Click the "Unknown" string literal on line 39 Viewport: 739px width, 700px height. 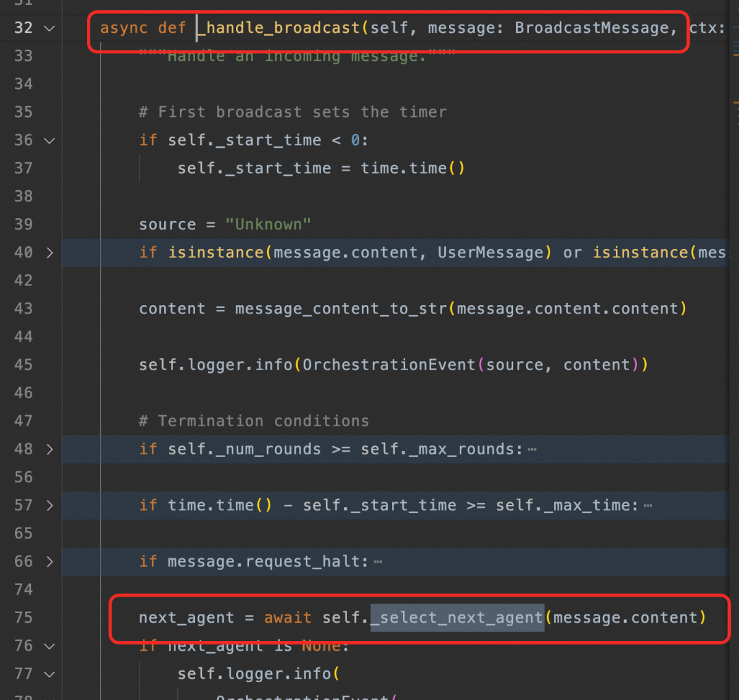click(x=268, y=224)
